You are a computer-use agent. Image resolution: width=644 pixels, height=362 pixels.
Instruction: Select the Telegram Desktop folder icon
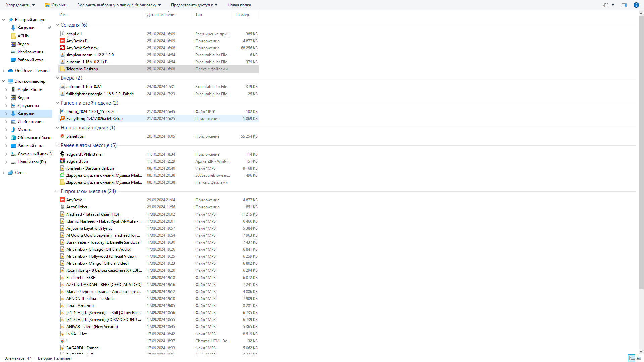[x=62, y=69]
